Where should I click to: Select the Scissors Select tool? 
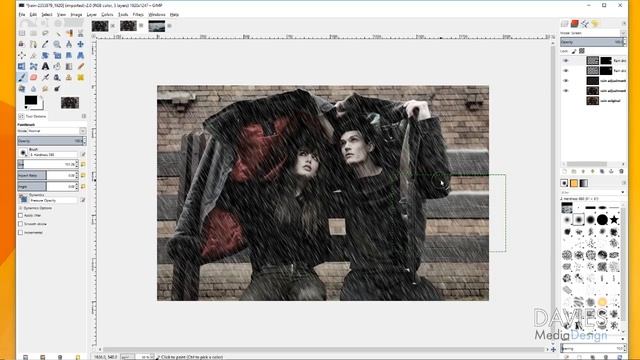coord(80,33)
